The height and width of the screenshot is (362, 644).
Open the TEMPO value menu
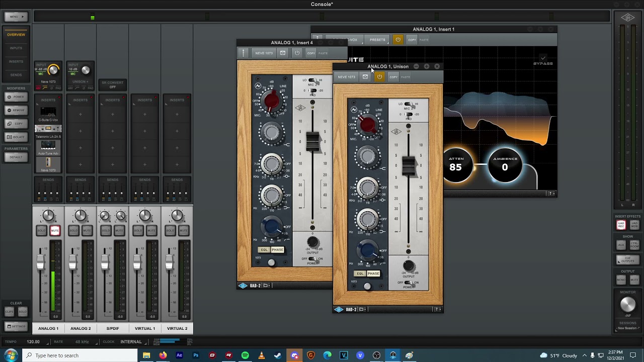click(x=33, y=342)
